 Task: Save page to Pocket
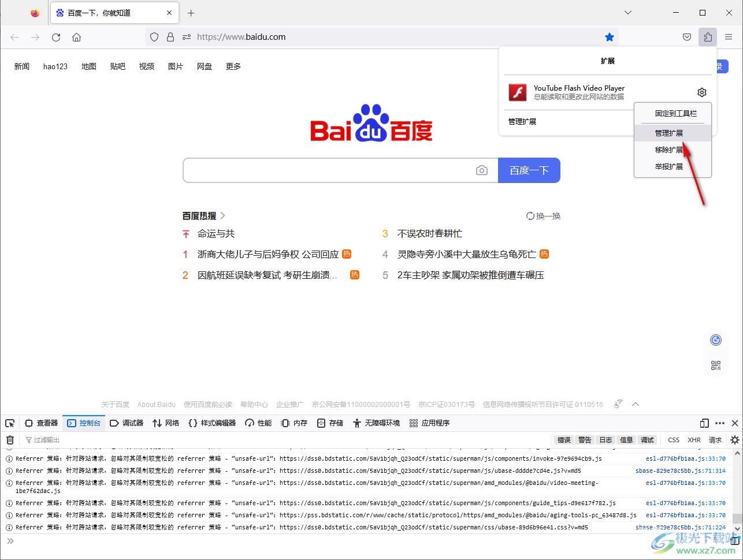687,37
